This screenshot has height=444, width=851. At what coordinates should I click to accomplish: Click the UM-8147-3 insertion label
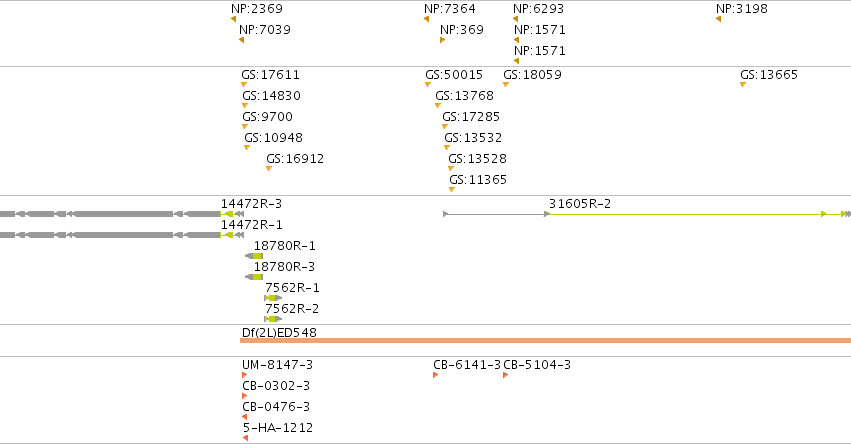coord(277,365)
